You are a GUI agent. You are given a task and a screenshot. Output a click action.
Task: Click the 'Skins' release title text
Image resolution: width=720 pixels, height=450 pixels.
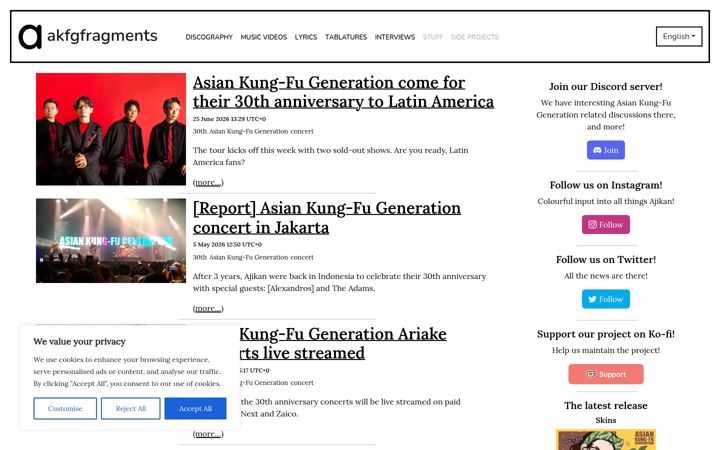[606, 420]
